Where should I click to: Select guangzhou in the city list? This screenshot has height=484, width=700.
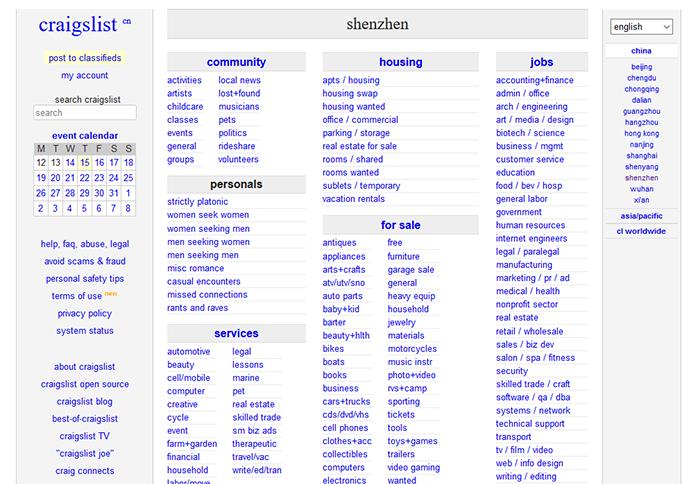coord(642,111)
